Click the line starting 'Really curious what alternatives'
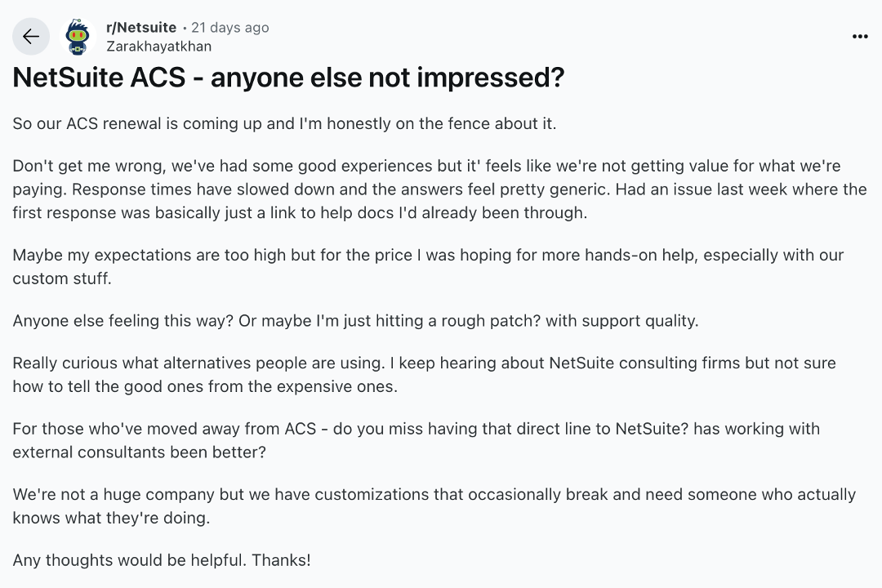The width and height of the screenshot is (882, 588). point(424,362)
